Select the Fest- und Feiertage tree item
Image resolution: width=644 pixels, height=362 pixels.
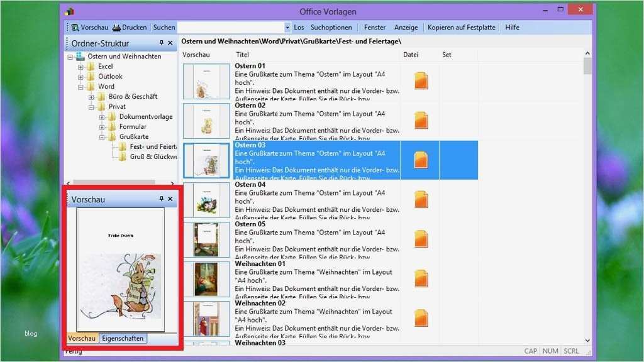click(153, 146)
